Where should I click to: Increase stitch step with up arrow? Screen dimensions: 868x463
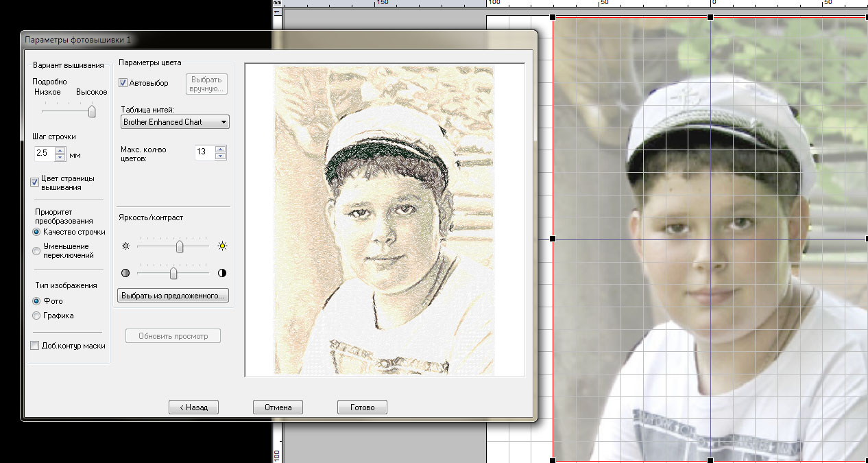pyautogui.click(x=60, y=150)
